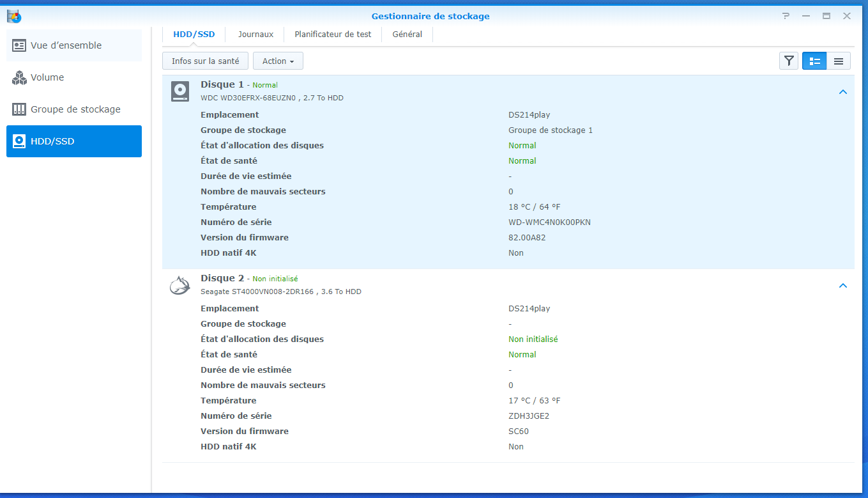Click the Storage Manager app icon in title bar
Viewport: 868px width, 498px height.
point(13,16)
